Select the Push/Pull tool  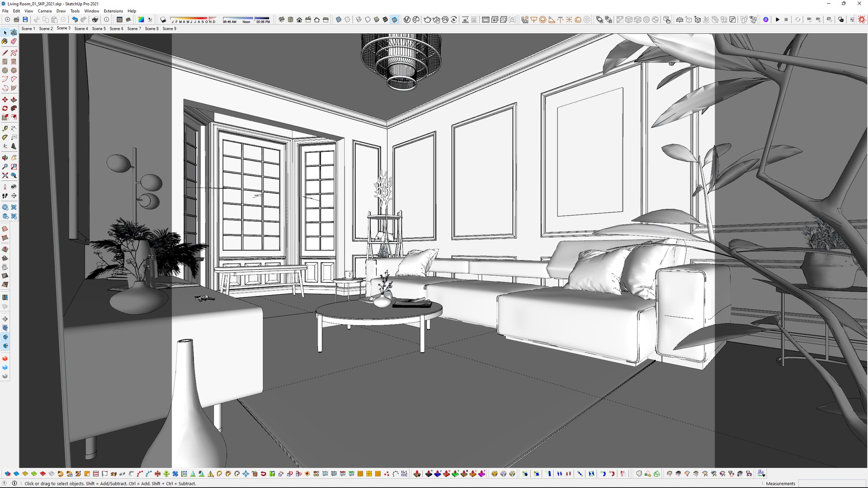[14, 99]
